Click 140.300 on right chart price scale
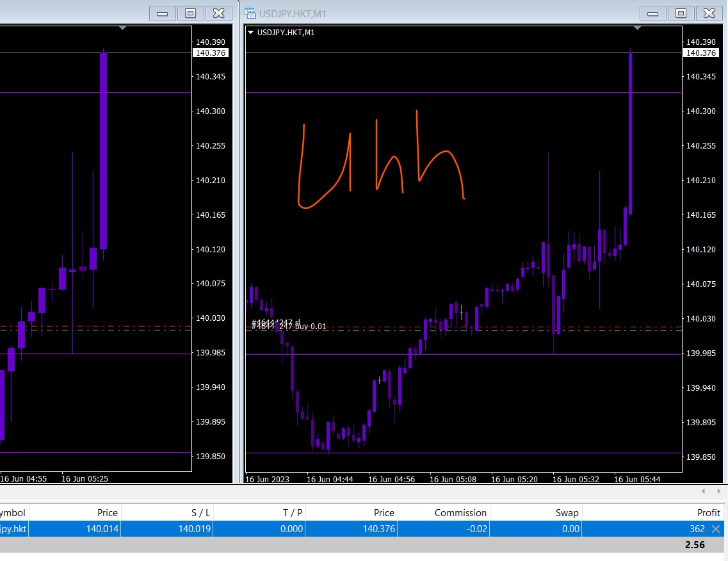This screenshot has height=561, width=728. tap(700, 111)
